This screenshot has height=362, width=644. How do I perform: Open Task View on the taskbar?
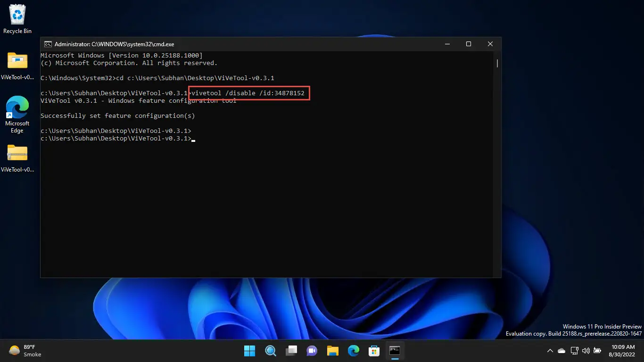pyautogui.click(x=291, y=351)
